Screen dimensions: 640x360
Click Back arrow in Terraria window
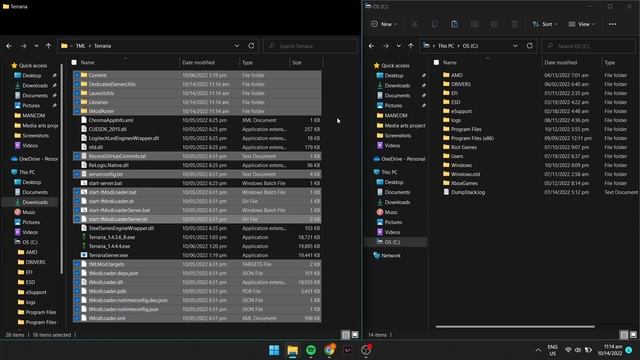point(9,46)
